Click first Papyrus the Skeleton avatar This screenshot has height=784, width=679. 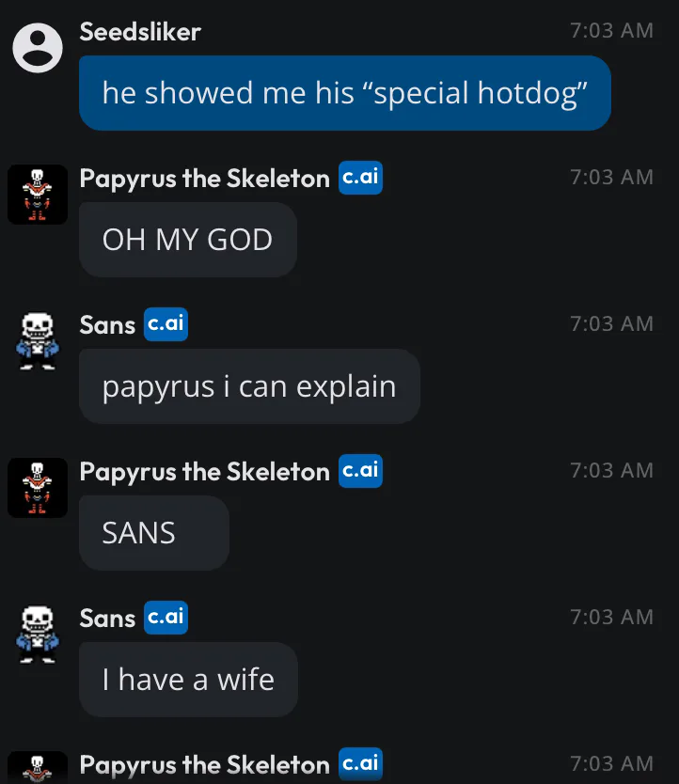[x=38, y=195]
